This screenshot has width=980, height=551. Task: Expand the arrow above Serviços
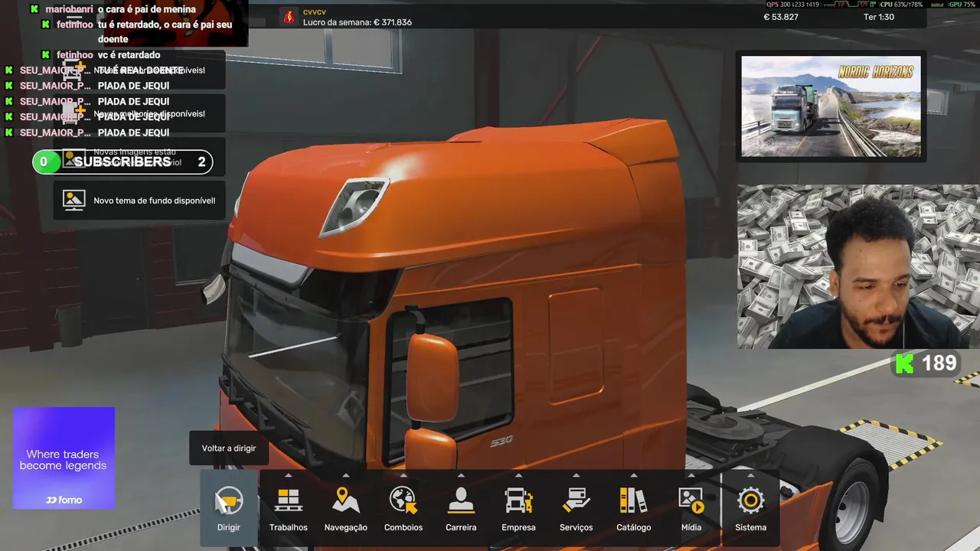coord(576,475)
